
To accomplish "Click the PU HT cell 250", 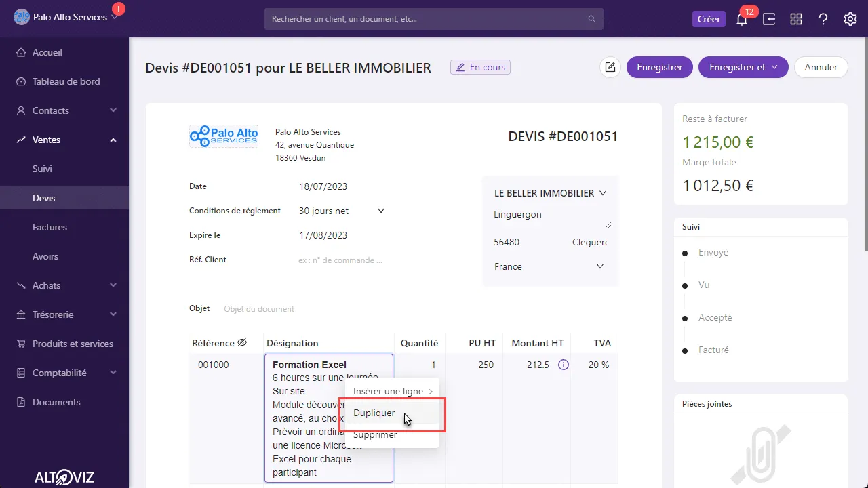I will [x=474, y=365].
